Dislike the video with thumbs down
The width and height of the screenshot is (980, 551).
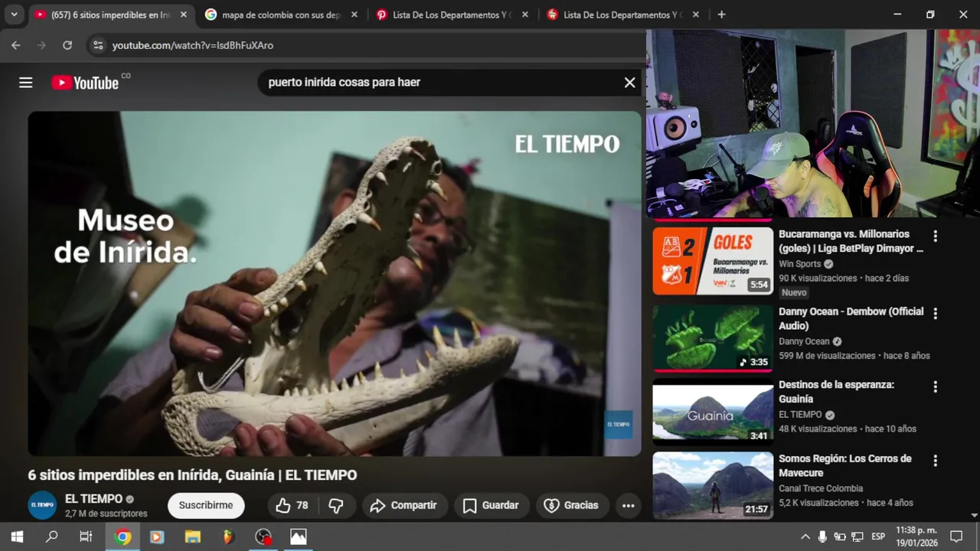pyautogui.click(x=335, y=505)
